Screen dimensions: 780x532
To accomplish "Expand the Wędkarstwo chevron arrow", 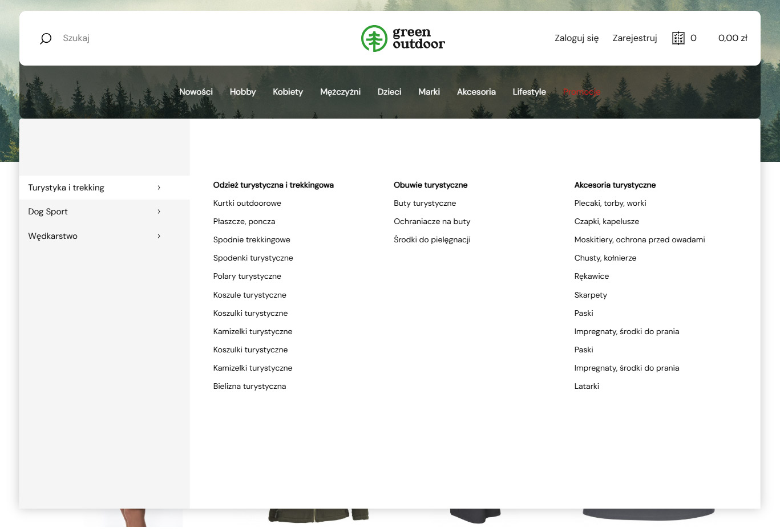I will [x=159, y=236].
